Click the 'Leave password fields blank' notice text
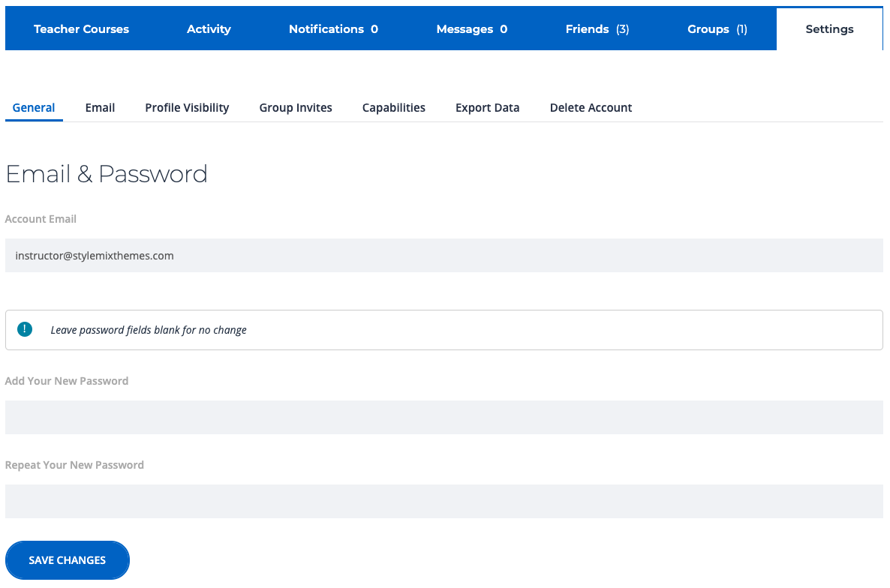The height and width of the screenshot is (588, 890). click(x=149, y=330)
